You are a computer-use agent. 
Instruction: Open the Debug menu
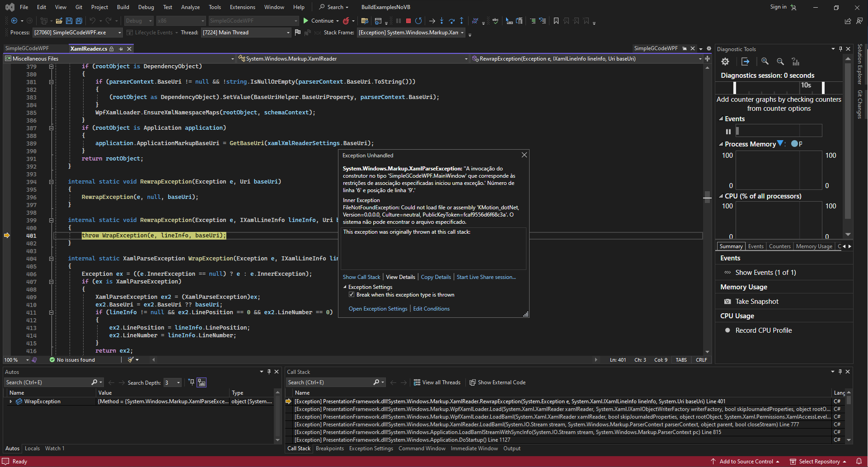[x=146, y=7]
